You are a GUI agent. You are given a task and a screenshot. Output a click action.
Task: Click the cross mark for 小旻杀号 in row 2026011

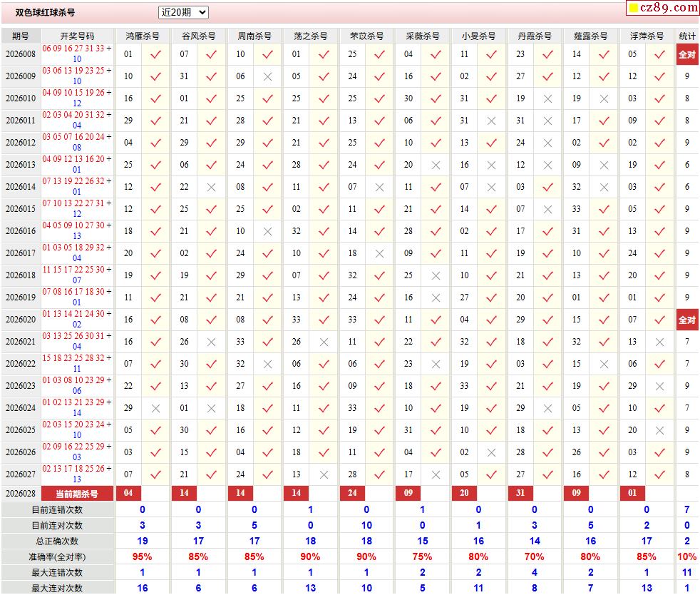point(491,121)
